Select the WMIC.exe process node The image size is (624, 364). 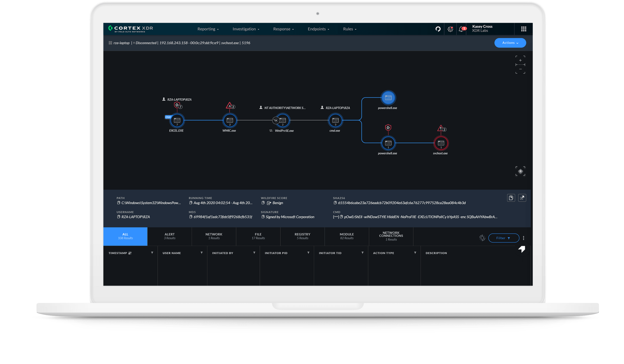pyautogui.click(x=230, y=120)
